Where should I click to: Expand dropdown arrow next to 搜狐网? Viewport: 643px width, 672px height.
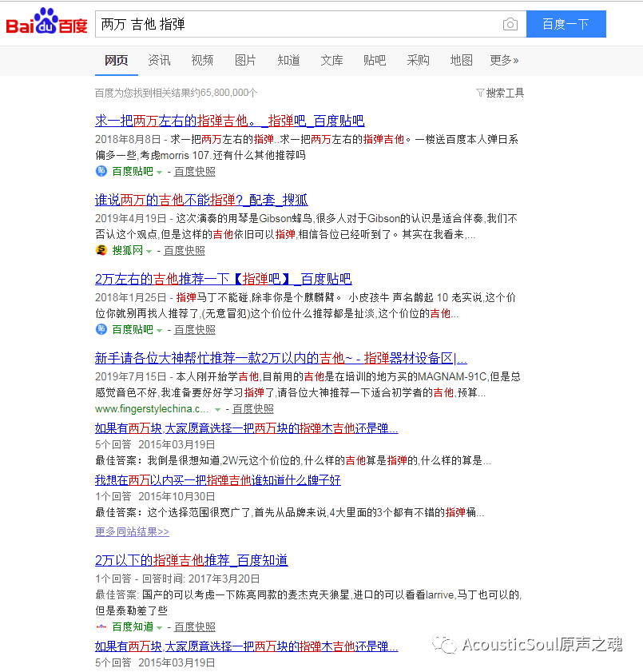[x=149, y=251]
